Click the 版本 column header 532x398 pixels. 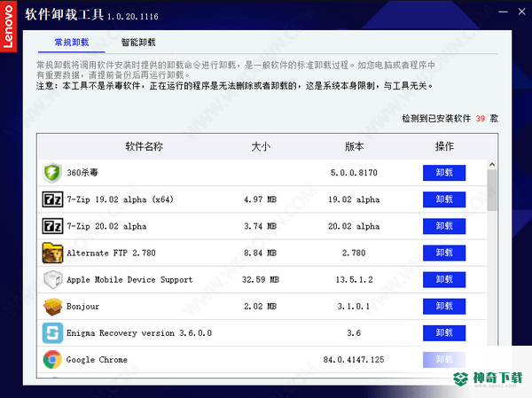coord(354,146)
